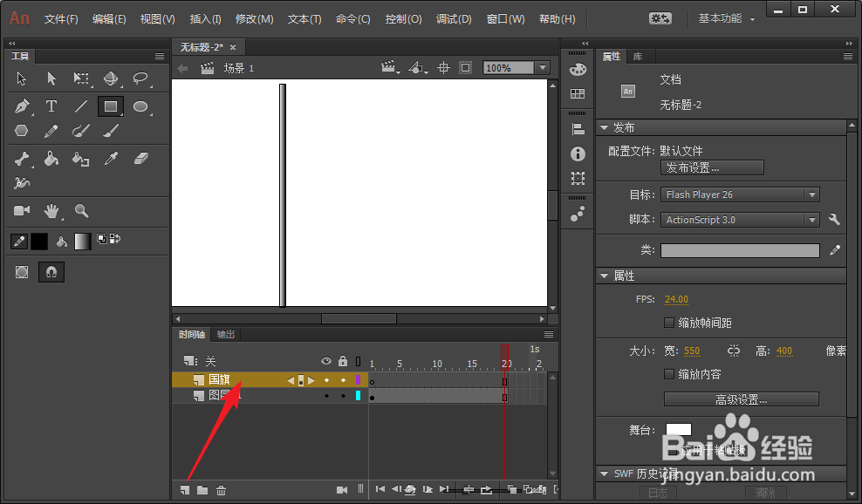Screen dimensions: 862x504
Task: Open the 文件(F) menu
Action: click(61, 18)
